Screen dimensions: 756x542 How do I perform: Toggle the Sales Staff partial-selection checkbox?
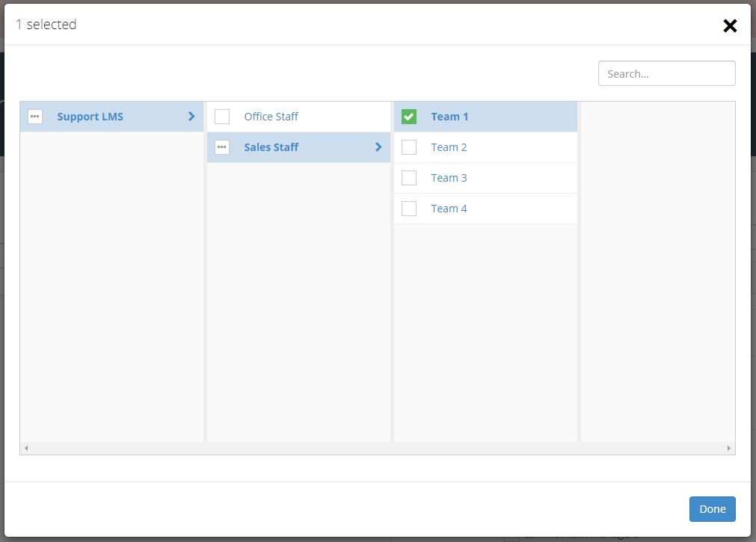[222, 147]
